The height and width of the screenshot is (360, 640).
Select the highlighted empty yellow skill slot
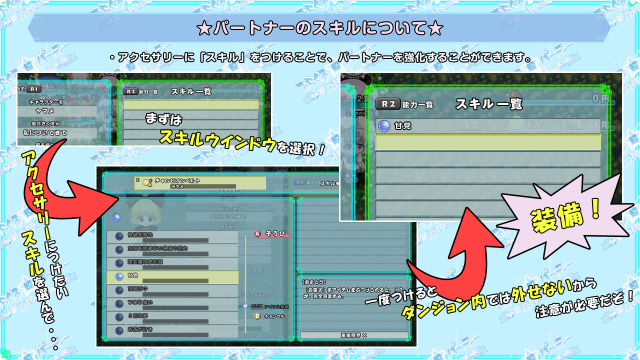(488, 142)
